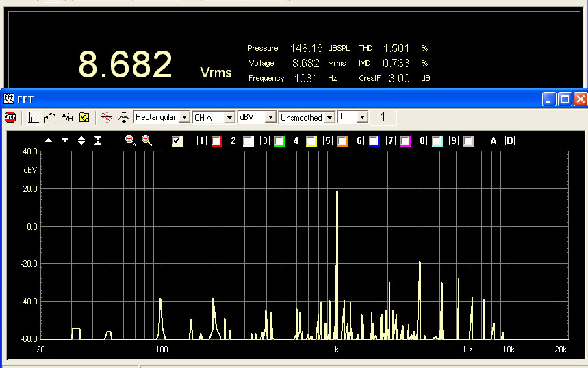Switch to the line curve display icon
The image size is (588, 368).
click(50, 117)
